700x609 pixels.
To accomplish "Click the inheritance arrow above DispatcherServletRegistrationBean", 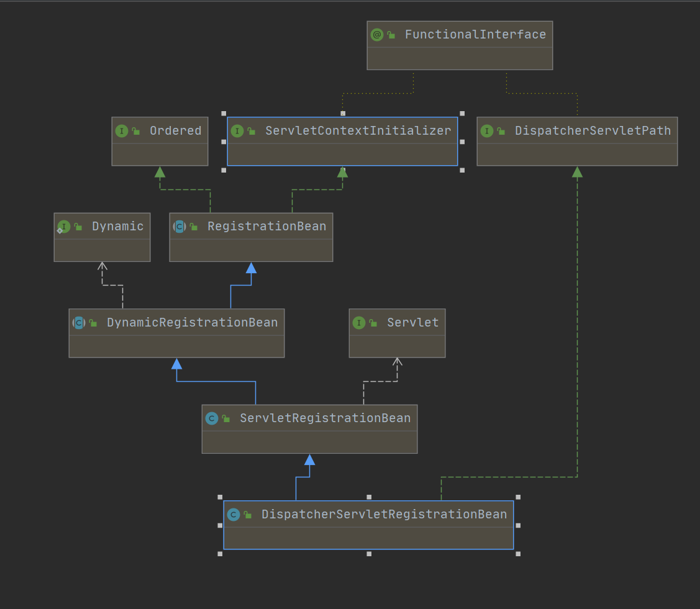I will tap(309, 461).
